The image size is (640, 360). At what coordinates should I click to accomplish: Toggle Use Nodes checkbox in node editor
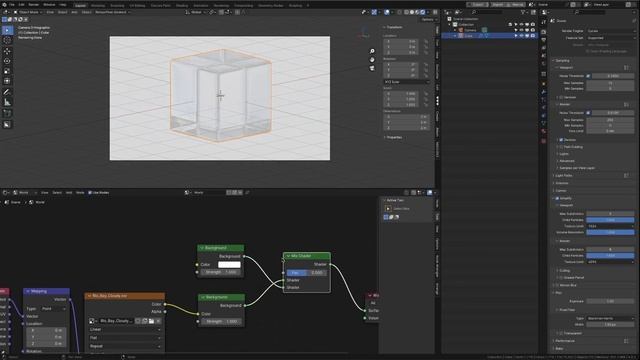tap(90, 193)
